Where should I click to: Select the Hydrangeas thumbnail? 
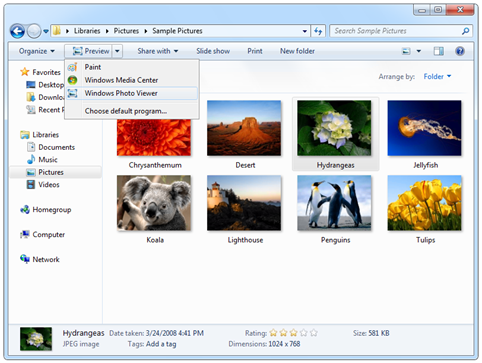[x=334, y=128]
